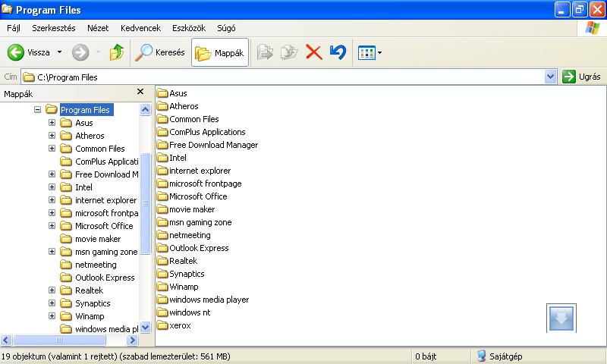Select movie maker folder in file list
Viewport: 607px width, 364px height.
click(x=186, y=209)
